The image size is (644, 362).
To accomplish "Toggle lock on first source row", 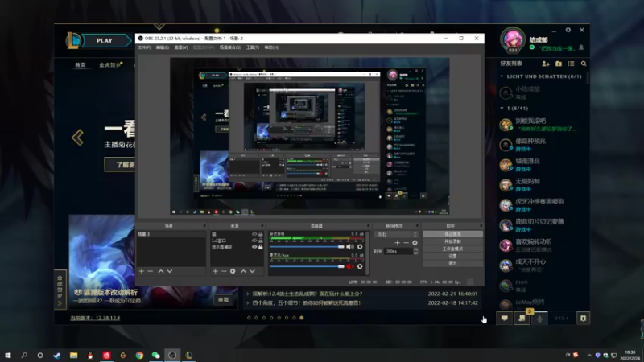I will coord(260,234).
